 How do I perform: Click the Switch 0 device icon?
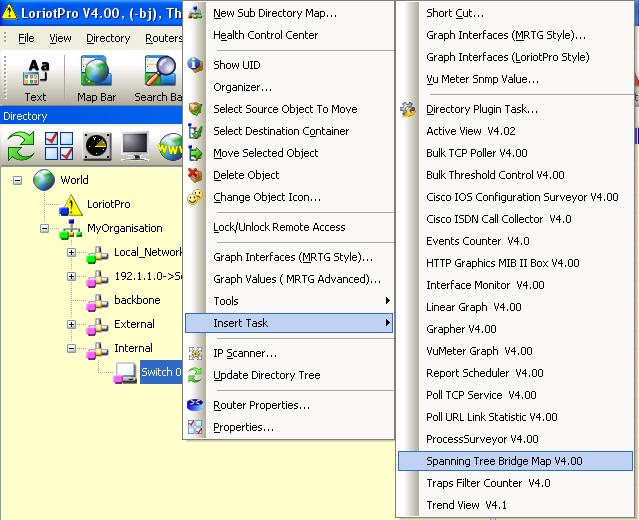coord(125,373)
